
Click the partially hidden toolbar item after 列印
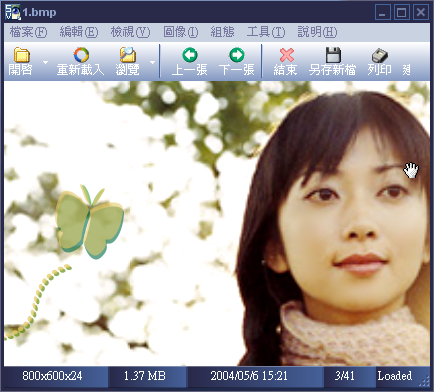point(406,70)
